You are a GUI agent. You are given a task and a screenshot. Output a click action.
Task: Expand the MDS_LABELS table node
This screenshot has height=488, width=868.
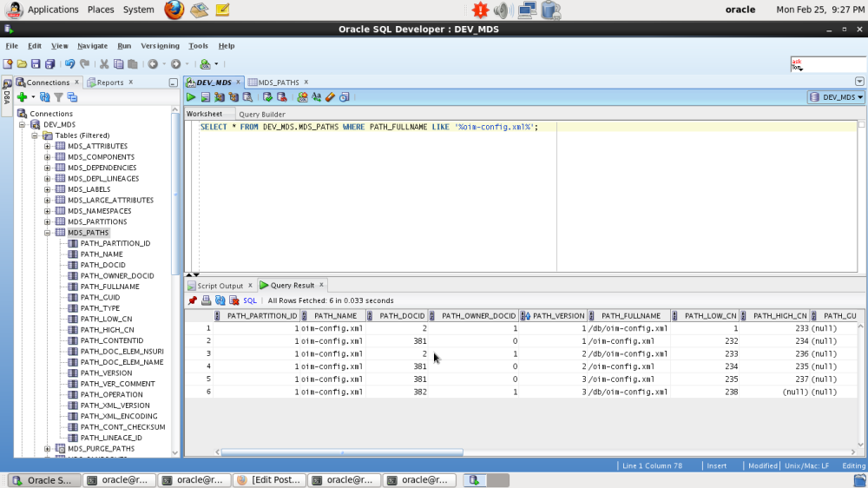[47, 189]
